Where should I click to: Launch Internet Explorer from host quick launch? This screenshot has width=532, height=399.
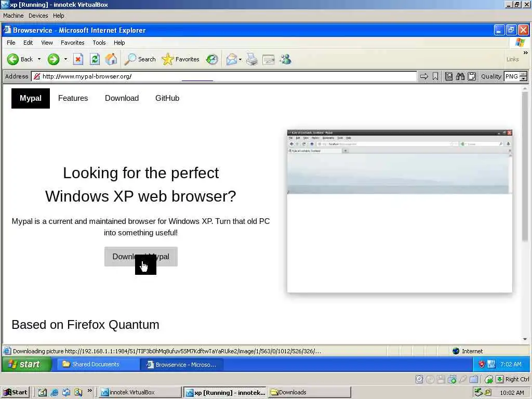coord(54,393)
